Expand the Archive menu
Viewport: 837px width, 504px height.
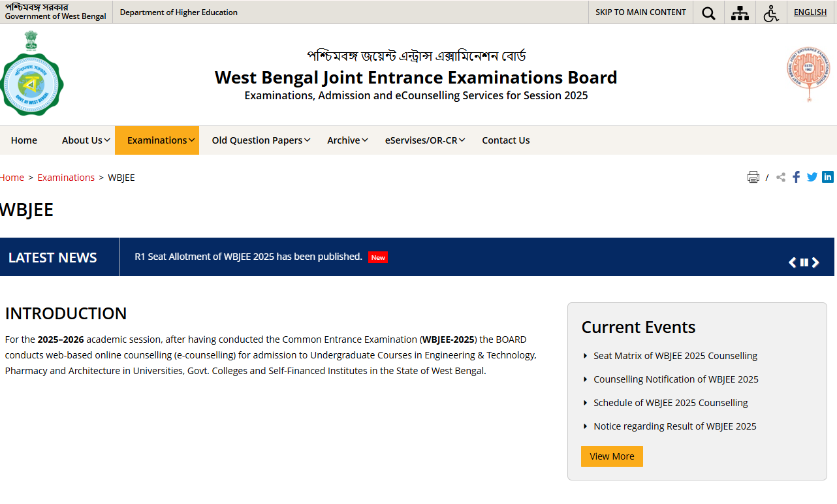click(347, 140)
